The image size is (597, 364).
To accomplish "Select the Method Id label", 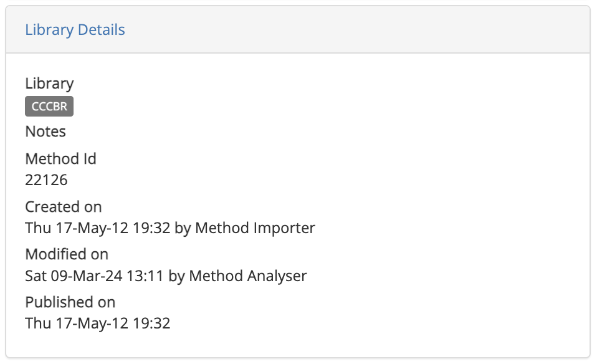I will [x=60, y=159].
